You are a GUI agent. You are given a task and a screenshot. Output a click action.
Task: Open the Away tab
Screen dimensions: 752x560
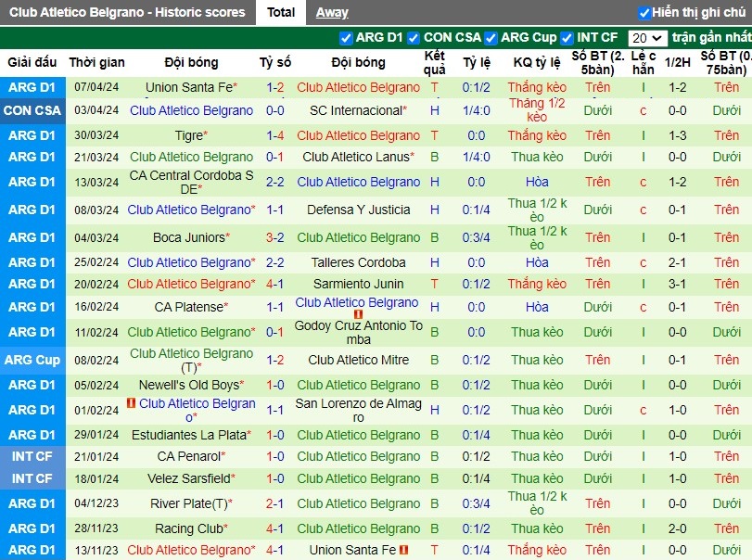(332, 12)
